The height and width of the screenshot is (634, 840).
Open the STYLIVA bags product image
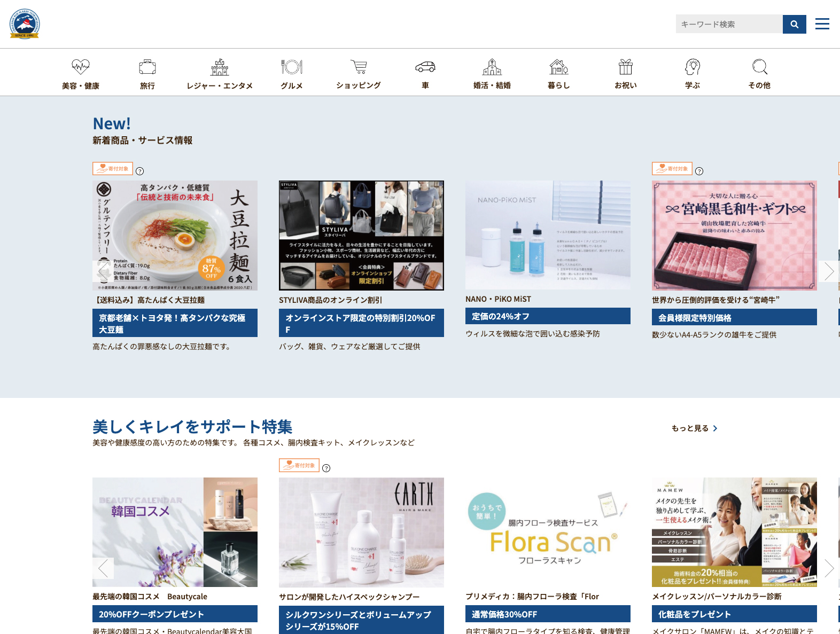click(x=361, y=236)
